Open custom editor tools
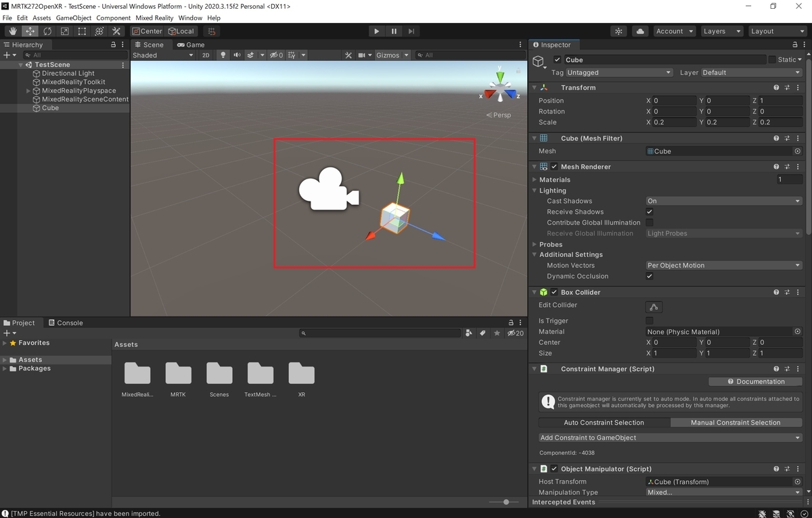The image size is (812, 518). click(x=116, y=31)
